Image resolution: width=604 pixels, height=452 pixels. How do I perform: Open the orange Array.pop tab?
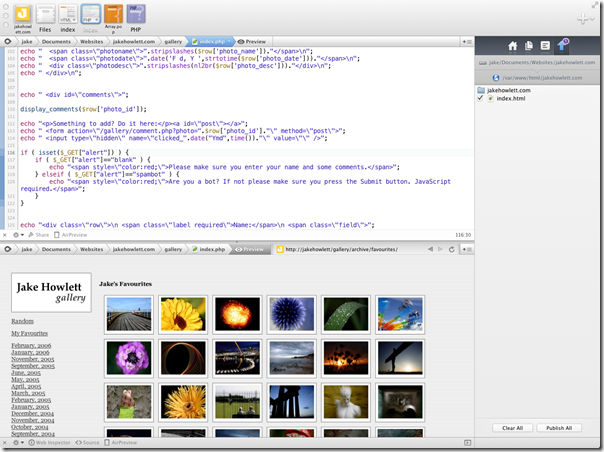113,15
